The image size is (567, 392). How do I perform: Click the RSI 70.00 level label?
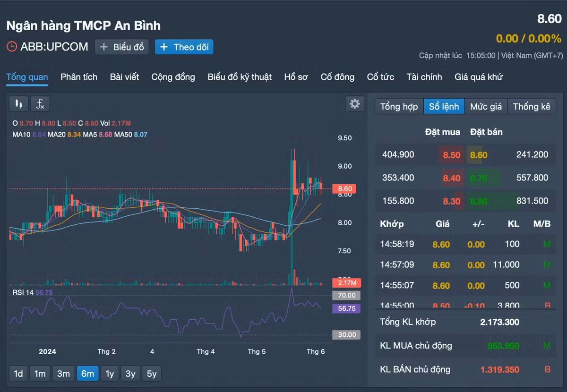[347, 296]
